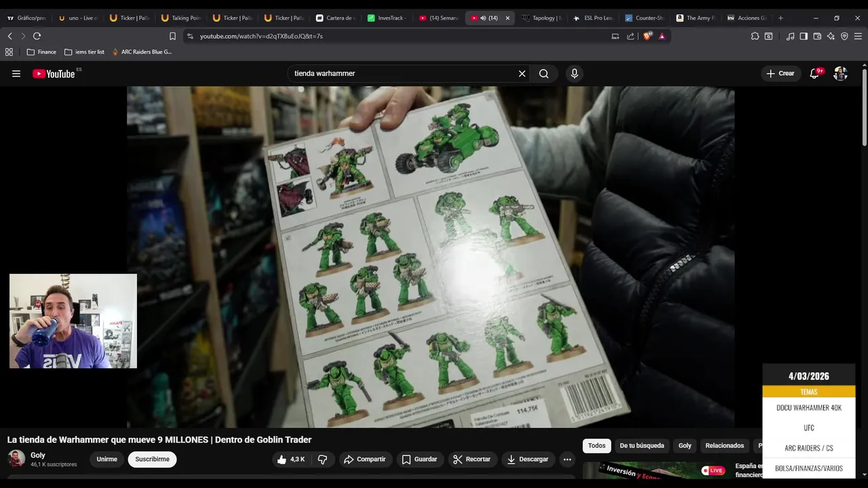Click the DOCU WARHAMMER 40K overlay text
The image size is (868, 488).
809,408
